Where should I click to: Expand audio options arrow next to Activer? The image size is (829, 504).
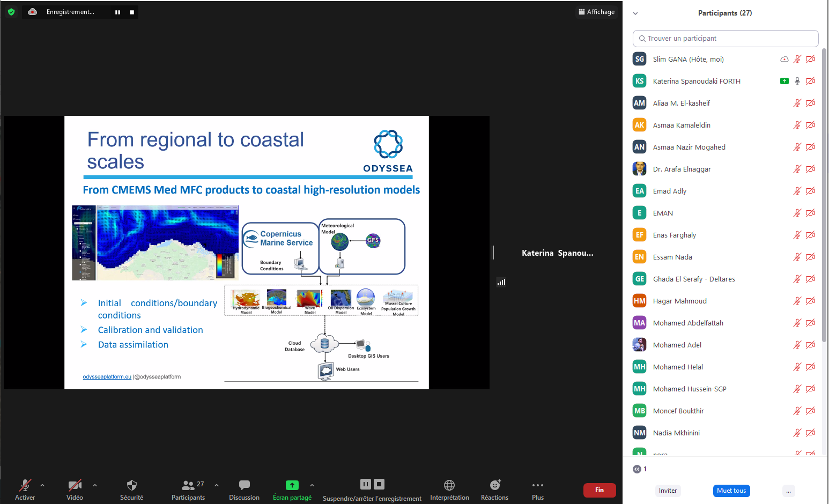[42, 485]
